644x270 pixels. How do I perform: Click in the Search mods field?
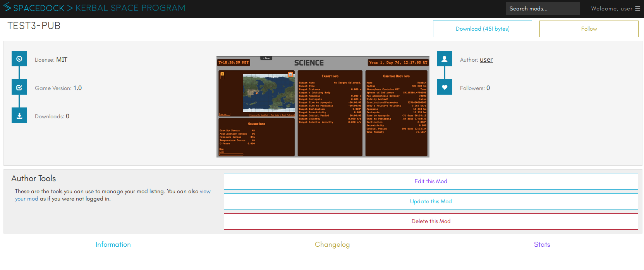[543, 9]
